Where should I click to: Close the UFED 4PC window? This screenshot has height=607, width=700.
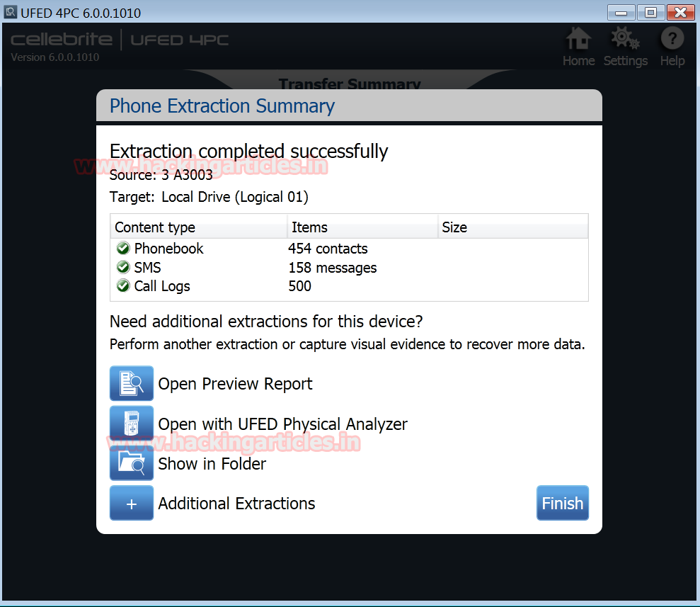coord(680,13)
